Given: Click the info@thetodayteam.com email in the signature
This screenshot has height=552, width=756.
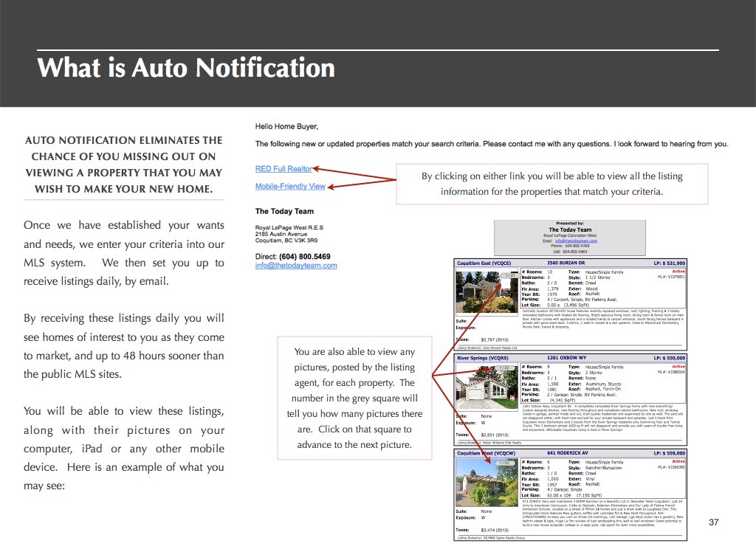Looking at the screenshot, I should pyautogui.click(x=296, y=266).
